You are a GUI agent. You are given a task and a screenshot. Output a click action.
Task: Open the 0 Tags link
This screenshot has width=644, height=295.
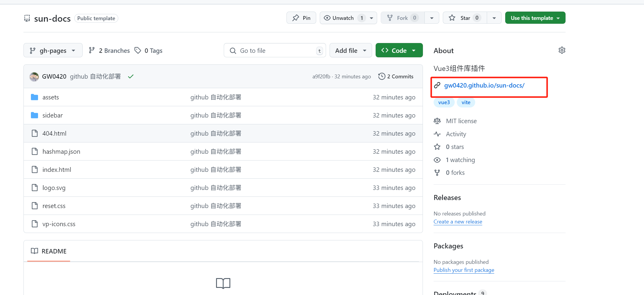pyautogui.click(x=148, y=50)
